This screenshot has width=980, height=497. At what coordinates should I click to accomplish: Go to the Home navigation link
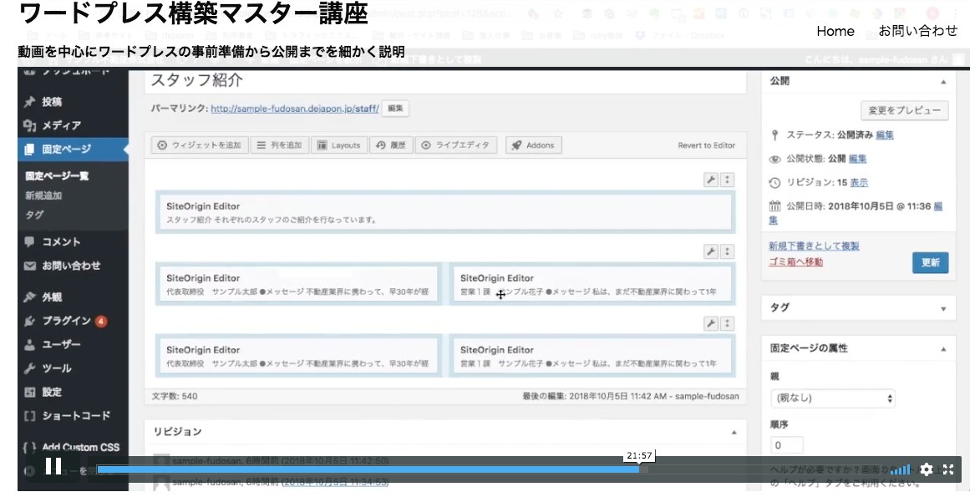pyautogui.click(x=835, y=31)
